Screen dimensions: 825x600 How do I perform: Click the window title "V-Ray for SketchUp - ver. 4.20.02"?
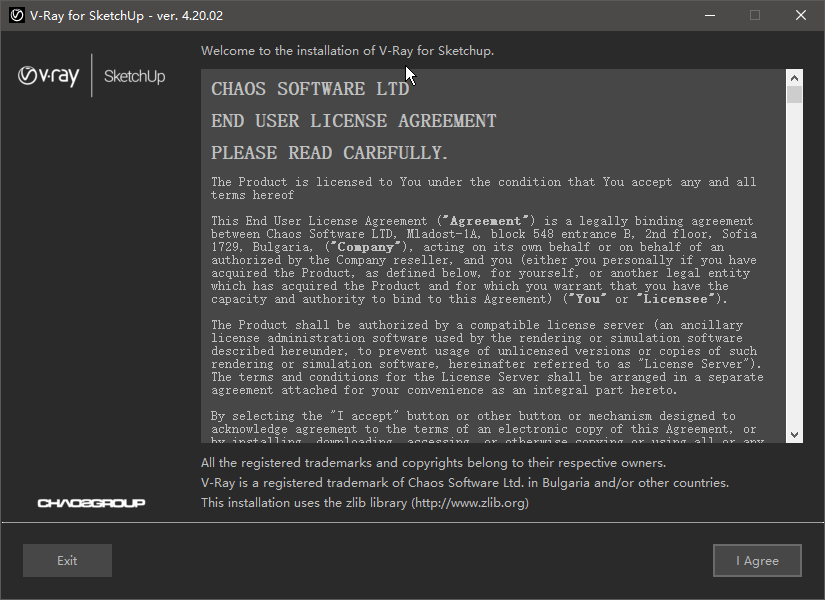coord(126,16)
